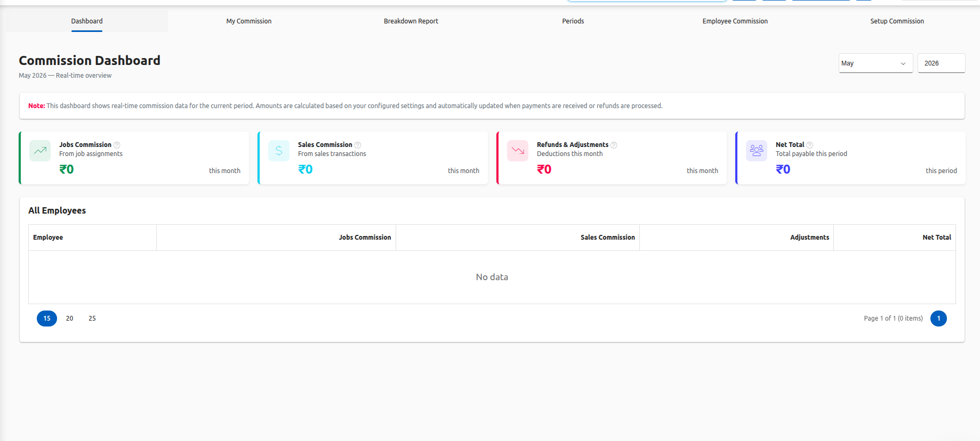Click 'Page 1 of 1 (0 items)' text
980x441 pixels.
click(893, 318)
